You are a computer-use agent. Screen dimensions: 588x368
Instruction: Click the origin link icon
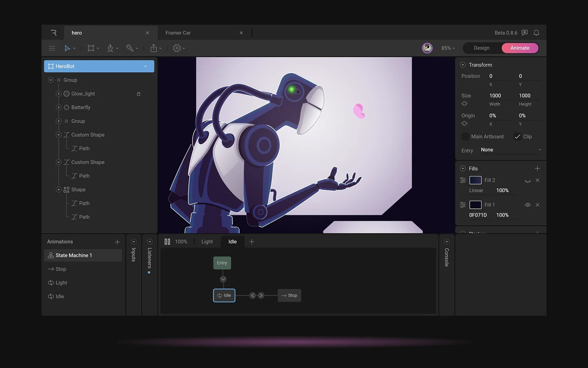(465, 124)
